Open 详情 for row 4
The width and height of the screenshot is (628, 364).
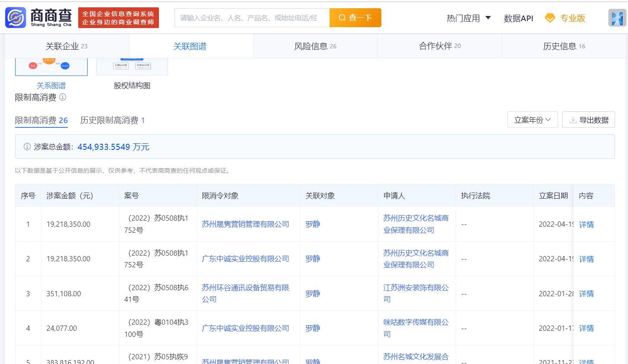tap(587, 328)
